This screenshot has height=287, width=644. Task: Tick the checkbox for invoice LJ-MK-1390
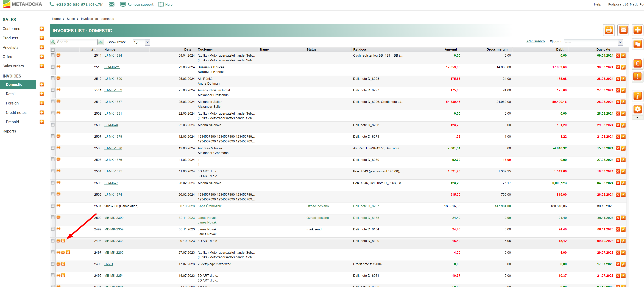click(52, 78)
